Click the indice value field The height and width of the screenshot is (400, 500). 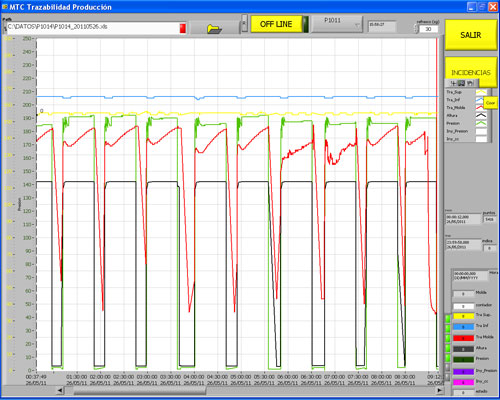click(489, 248)
